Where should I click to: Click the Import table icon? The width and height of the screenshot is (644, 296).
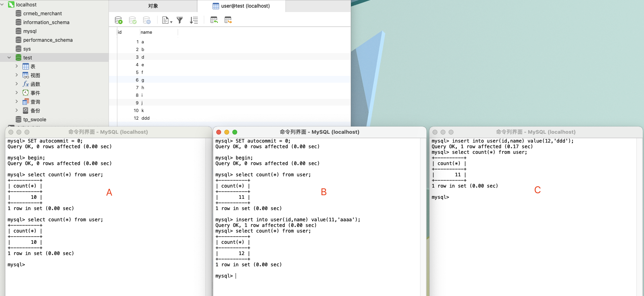click(214, 20)
